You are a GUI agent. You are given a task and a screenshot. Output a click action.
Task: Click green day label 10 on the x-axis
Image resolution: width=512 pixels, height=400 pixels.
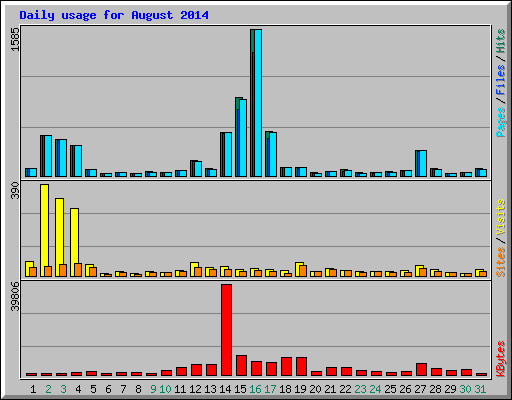click(x=165, y=389)
